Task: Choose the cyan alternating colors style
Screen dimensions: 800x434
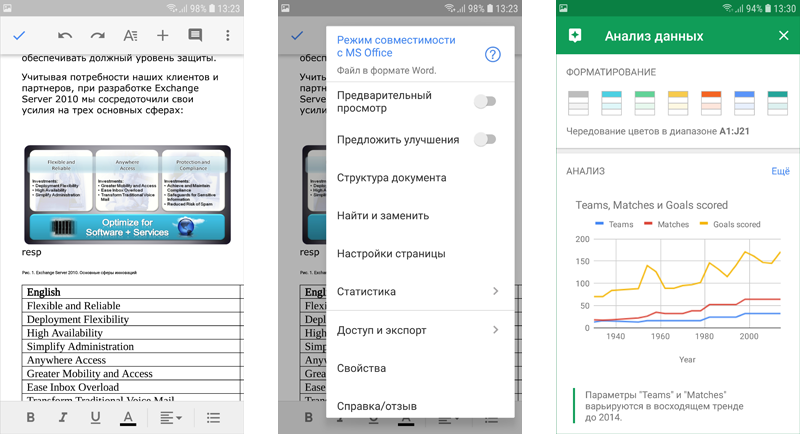Action: click(611, 103)
